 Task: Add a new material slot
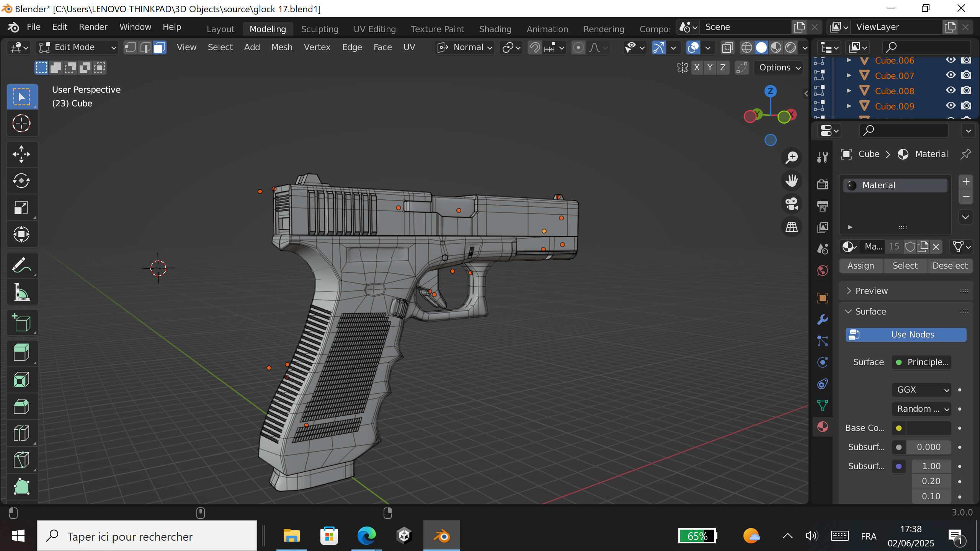click(965, 181)
